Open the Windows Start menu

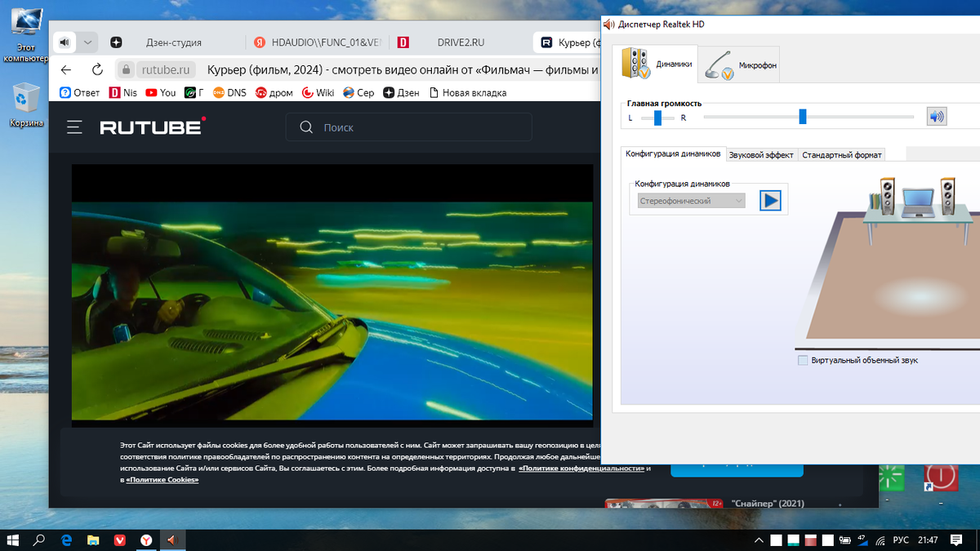[13, 540]
